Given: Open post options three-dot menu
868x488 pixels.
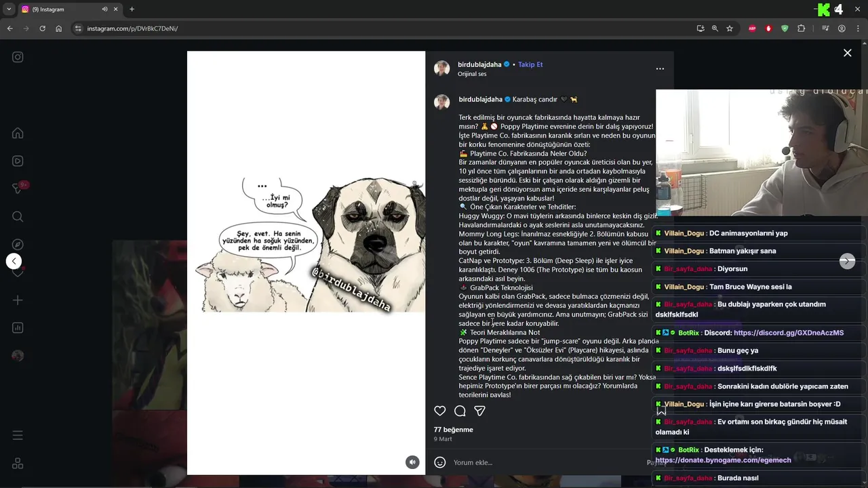Looking at the screenshot, I should (660, 68).
